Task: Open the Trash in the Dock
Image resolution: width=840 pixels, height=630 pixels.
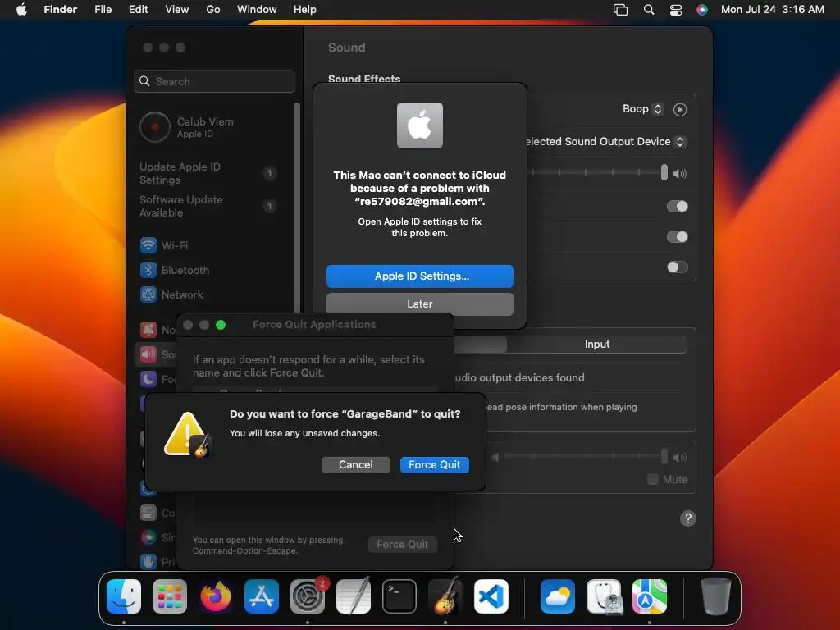Action: coord(715,596)
